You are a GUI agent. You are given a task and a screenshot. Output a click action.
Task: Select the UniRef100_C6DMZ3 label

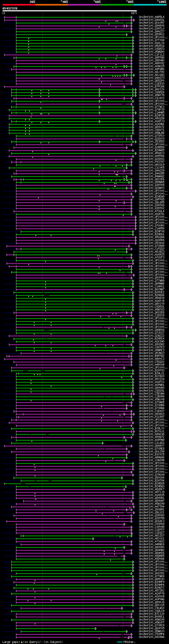tap(152, 49)
